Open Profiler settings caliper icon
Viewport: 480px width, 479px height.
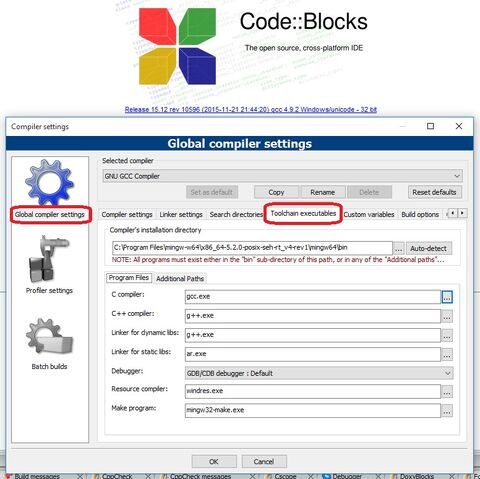(49, 259)
